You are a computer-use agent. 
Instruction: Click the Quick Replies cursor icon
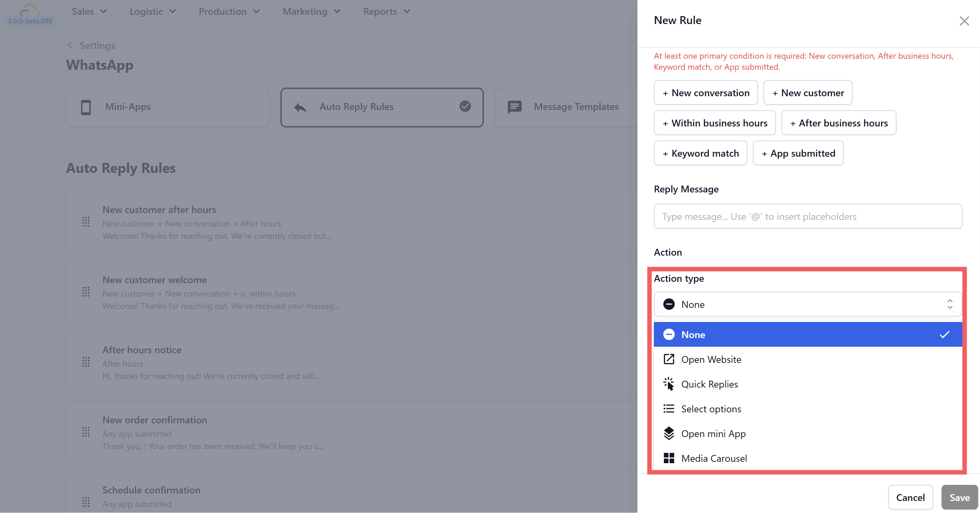pos(668,384)
